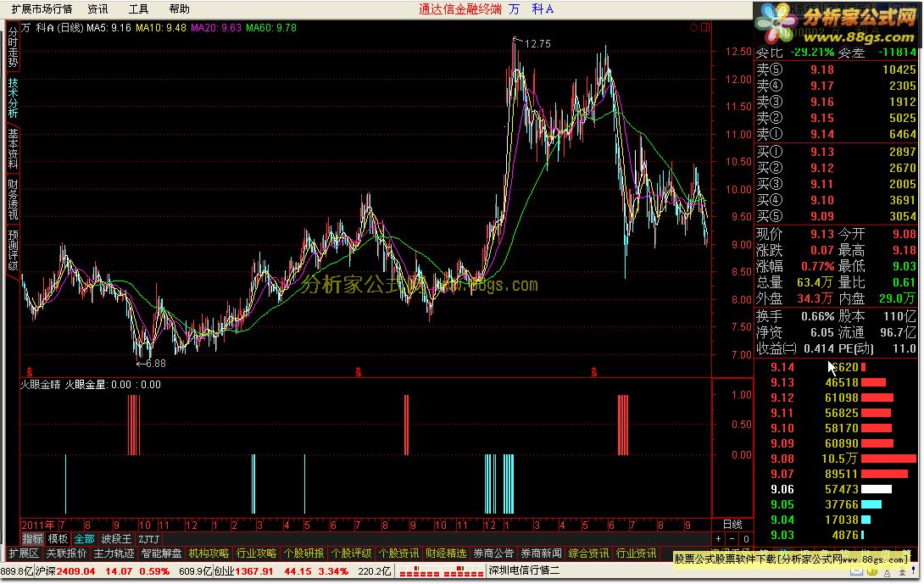The width and height of the screenshot is (924, 584).
Task: Open 关联报价 panel
Action: pyautogui.click(x=66, y=553)
